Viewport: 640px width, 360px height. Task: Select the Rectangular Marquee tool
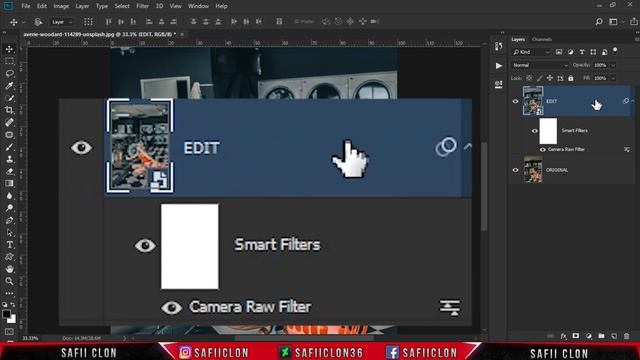tap(9, 61)
